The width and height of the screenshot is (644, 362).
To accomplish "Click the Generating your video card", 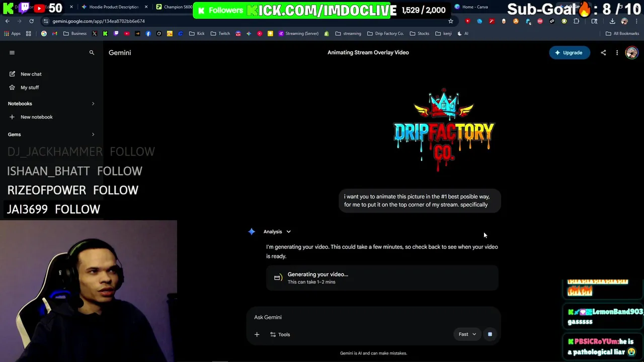I will (382, 278).
